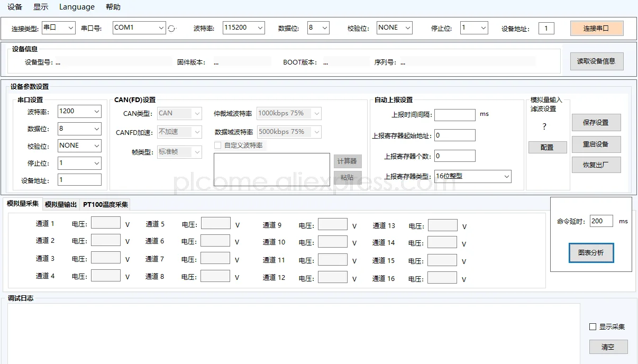The width and height of the screenshot is (638, 364).
Task: Click the 配置 filter button
Action: tap(548, 147)
